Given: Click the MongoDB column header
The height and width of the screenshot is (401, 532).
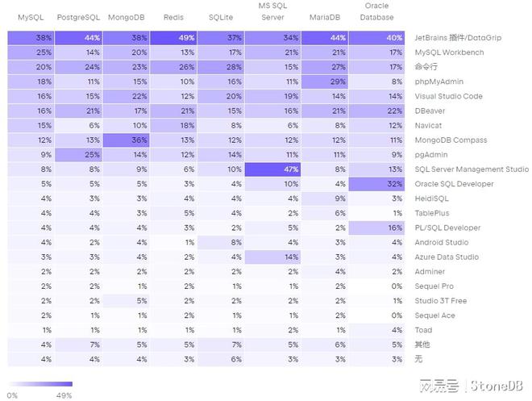Looking at the screenshot, I should point(125,17).
